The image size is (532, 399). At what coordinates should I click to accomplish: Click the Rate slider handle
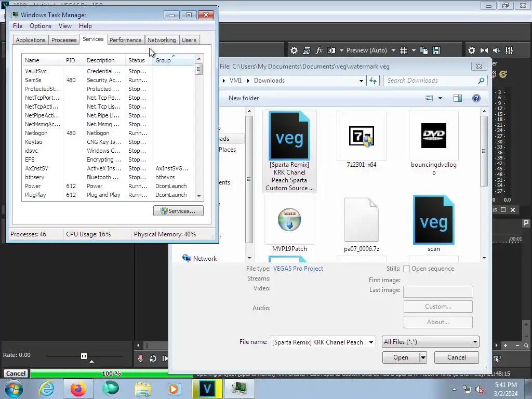click(x=84, y=356)
